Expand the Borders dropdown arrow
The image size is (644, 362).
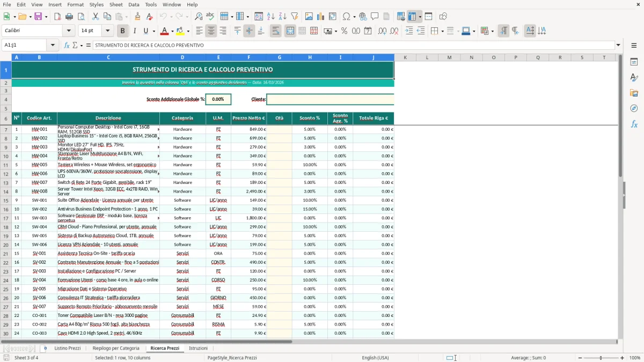[443, 31]
